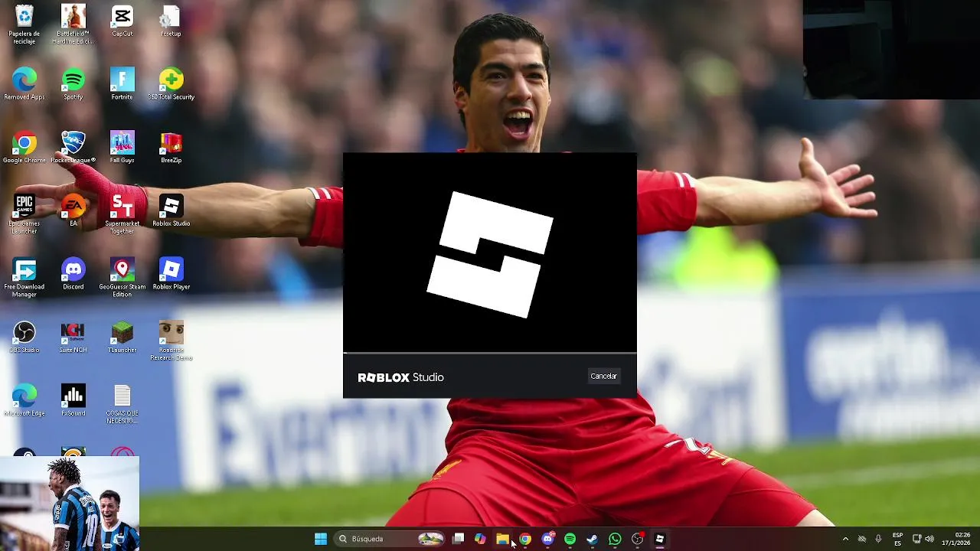Open Chrome from the taskbar
Image resolution: width=980 pixels, height=551 pixels.
coord(525,539)
